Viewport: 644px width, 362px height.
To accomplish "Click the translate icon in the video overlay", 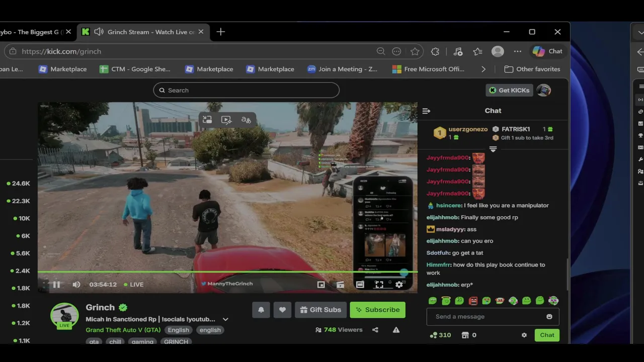I will click(x=246, y=120).
